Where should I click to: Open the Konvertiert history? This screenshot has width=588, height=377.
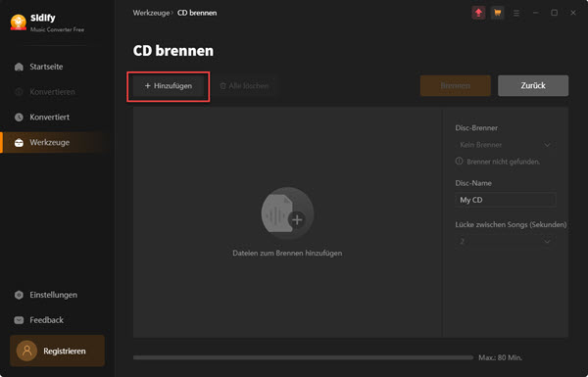pos(41,118)
